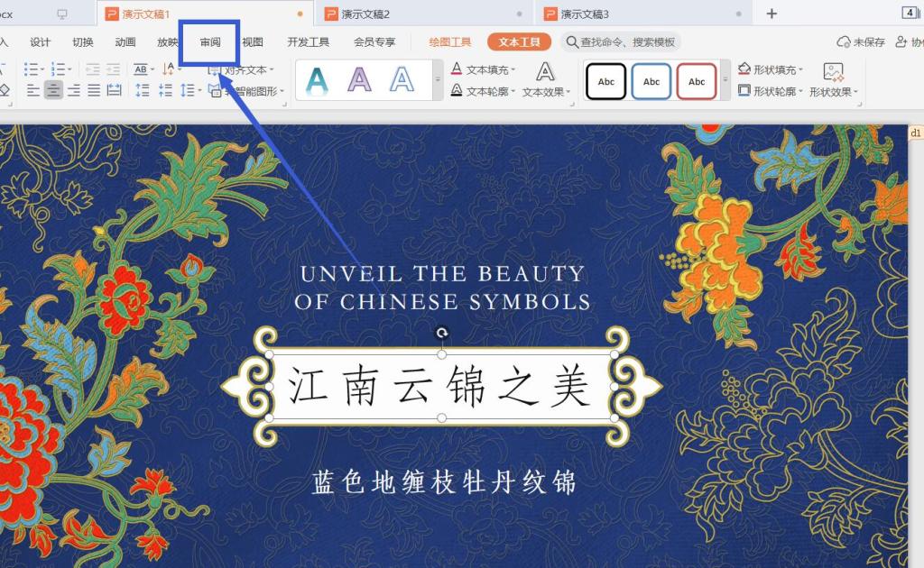Viewport: 924px width, 568px height.
Task: Apply center text alignment
Action: [54, 90]
